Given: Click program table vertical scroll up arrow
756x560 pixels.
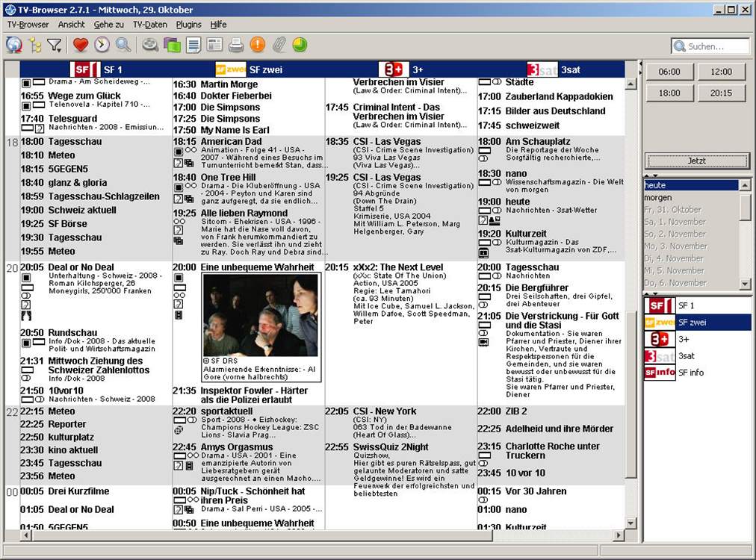Looking at the screenshot, I should (x=630, y=84).
